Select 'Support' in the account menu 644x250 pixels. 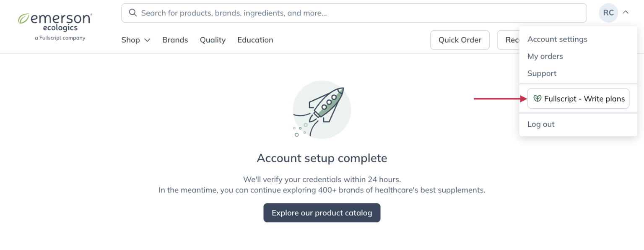tap(542, 73)
